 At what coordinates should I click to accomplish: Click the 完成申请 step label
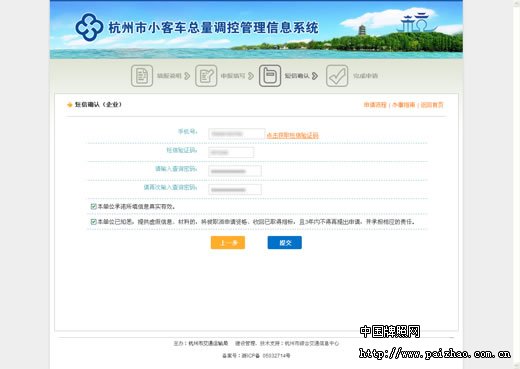point(365,76)
